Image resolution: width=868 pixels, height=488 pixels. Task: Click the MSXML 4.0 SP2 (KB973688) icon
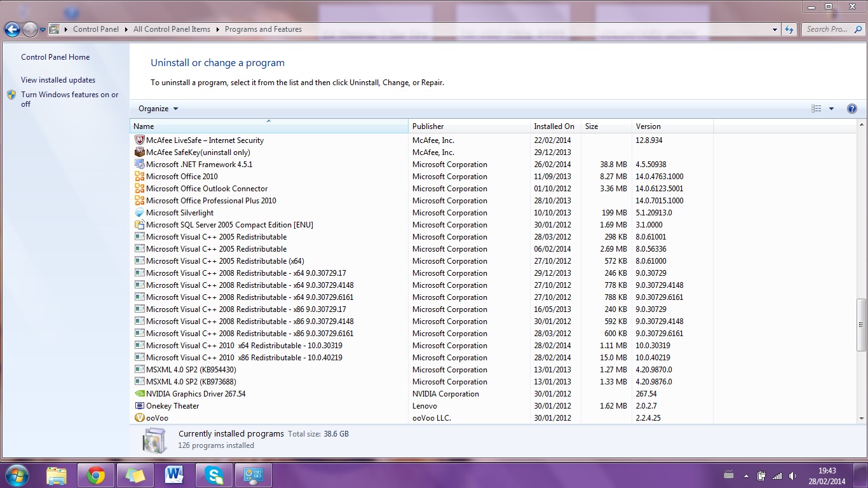click(140, 381)
